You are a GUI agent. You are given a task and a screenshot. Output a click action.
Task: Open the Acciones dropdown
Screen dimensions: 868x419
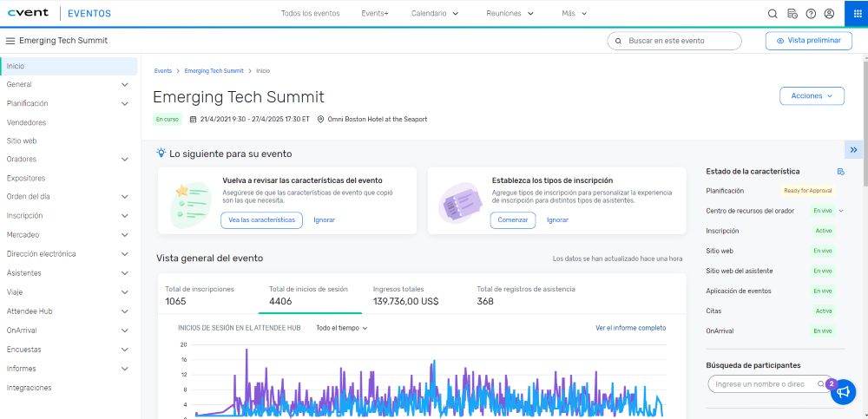pos(812,96)
